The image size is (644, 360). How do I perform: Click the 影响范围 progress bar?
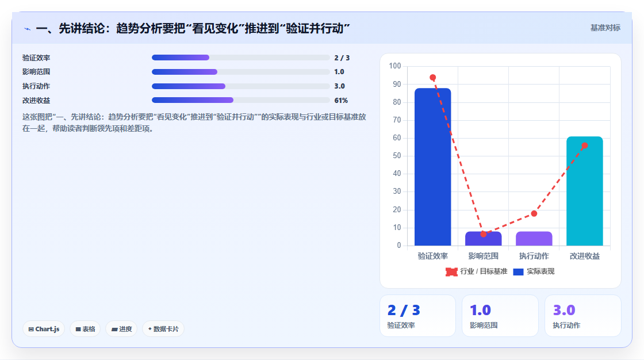241,72
